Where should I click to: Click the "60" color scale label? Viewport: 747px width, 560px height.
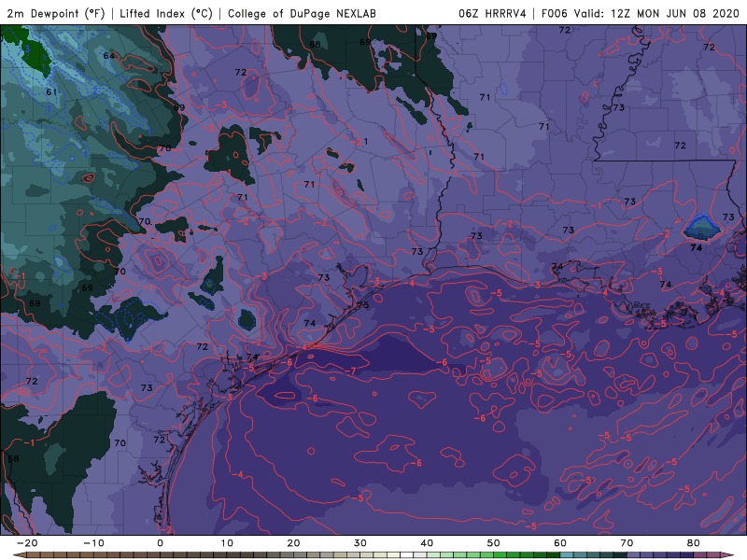tap(560, 543)
